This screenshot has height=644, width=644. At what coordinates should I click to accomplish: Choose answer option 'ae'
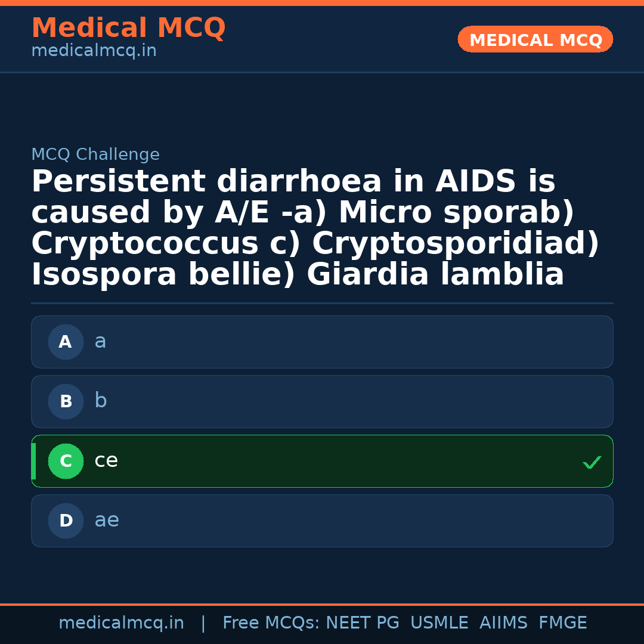322,521
